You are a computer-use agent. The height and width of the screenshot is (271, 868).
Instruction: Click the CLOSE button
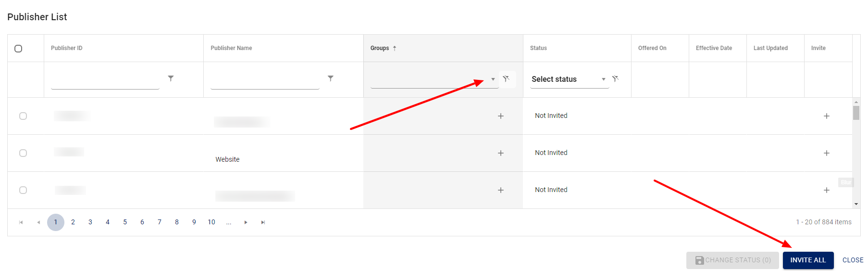coord(853,260)
